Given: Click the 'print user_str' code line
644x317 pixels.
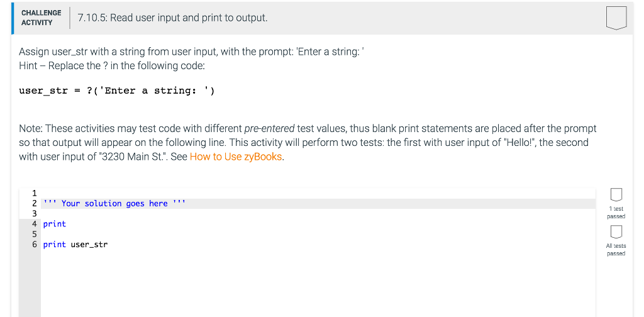Looking at the screenshot, I should tap(75, 244).
